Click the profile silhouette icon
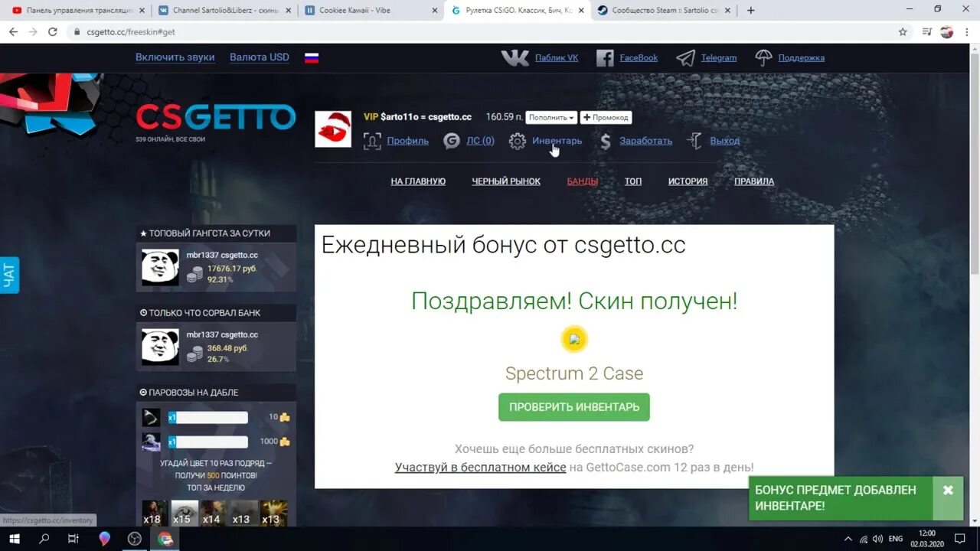Screen dimensions: 980x551 (372, 141)
